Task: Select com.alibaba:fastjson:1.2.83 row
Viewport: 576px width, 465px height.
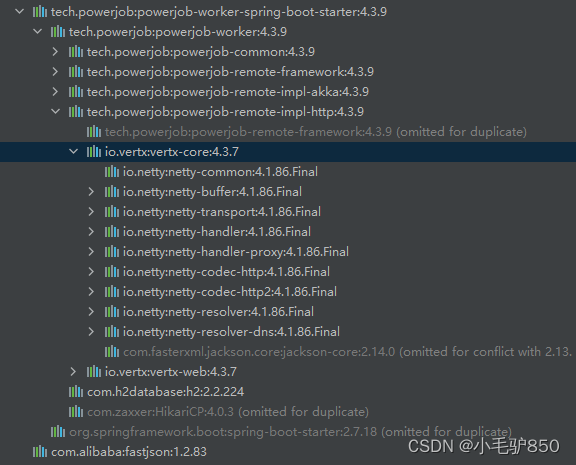Action: click(x=288, y=452)
